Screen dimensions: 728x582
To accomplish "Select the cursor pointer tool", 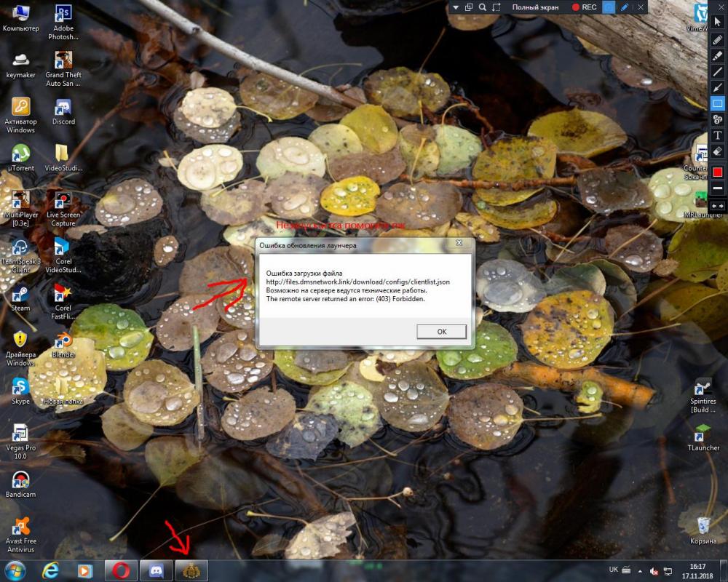I will [x=717, y=23].
